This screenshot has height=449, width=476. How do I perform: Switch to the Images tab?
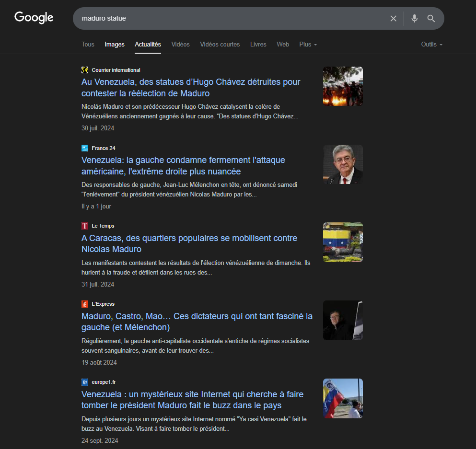click(115, 44)
